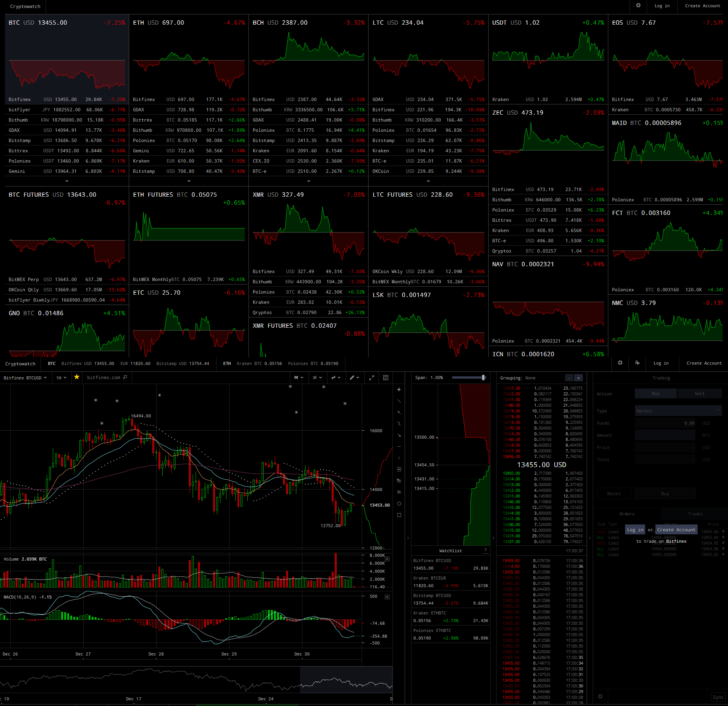
Task: Select Kraken BTCEUR in Watchlist
Action: [451, 582]
